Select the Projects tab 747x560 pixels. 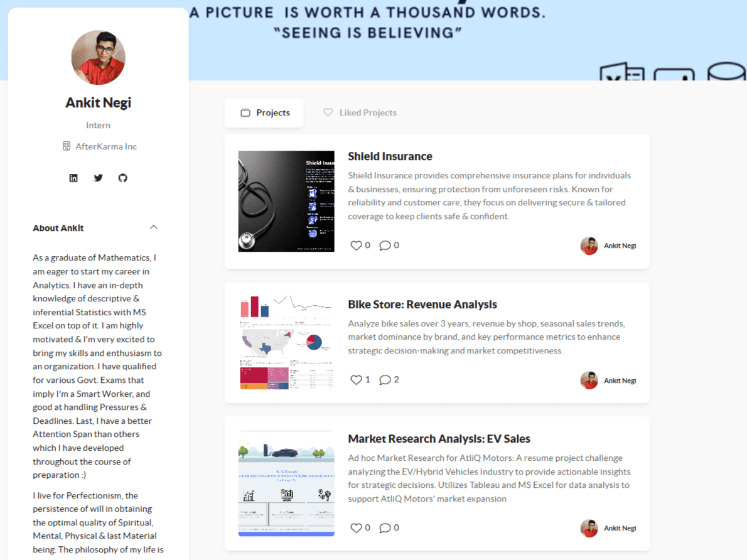264,113
